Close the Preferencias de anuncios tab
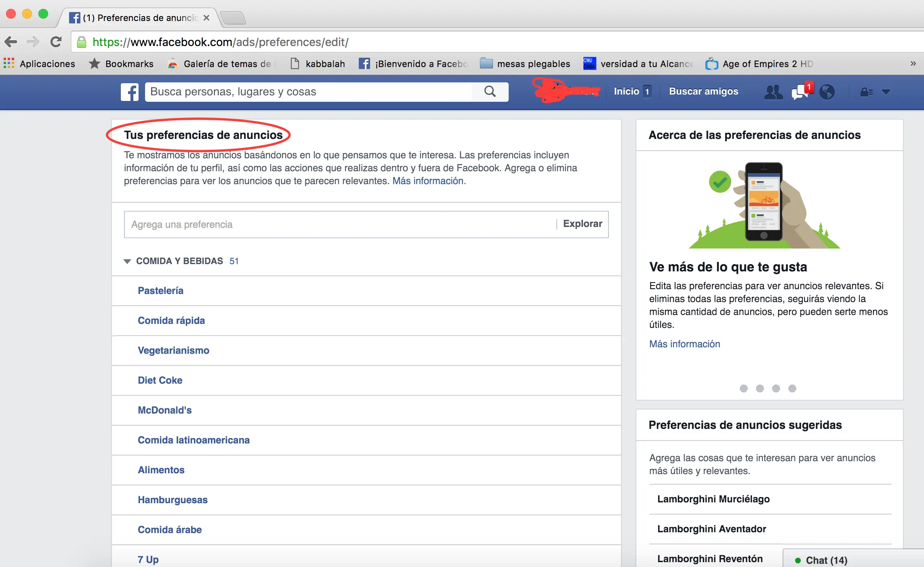The image size is (924, 567). point(206,18)
